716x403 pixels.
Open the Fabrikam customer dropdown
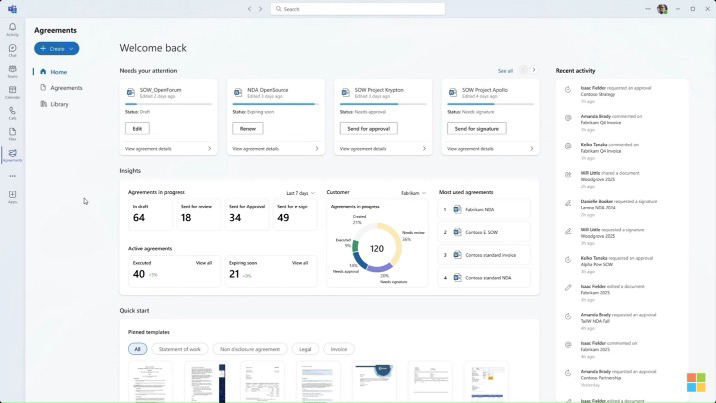414,193
